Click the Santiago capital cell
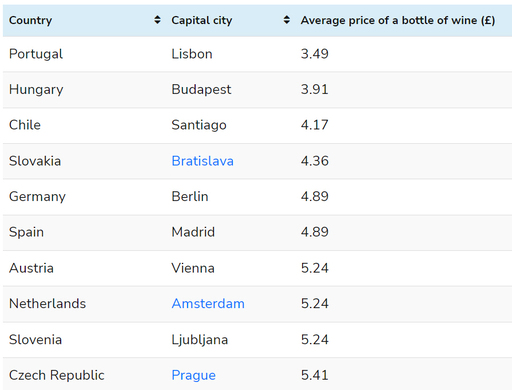The width and height of the screenshot is (512, 390). click(x=199, y=125)
